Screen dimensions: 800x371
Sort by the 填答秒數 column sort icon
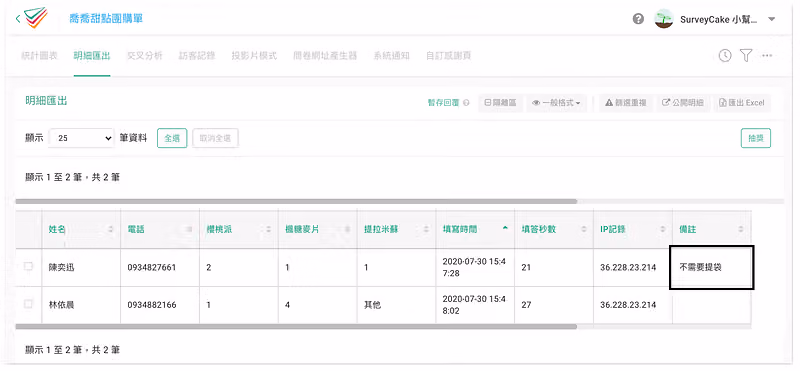(584, 230)
